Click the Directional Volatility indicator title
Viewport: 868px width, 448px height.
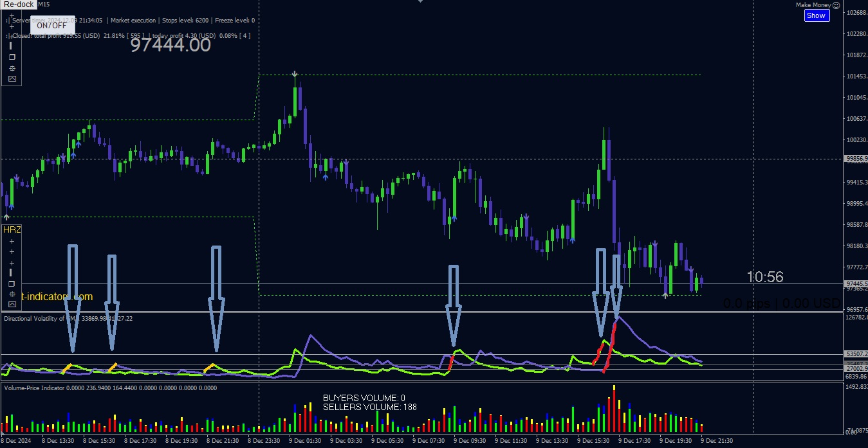tap(68, 318)
